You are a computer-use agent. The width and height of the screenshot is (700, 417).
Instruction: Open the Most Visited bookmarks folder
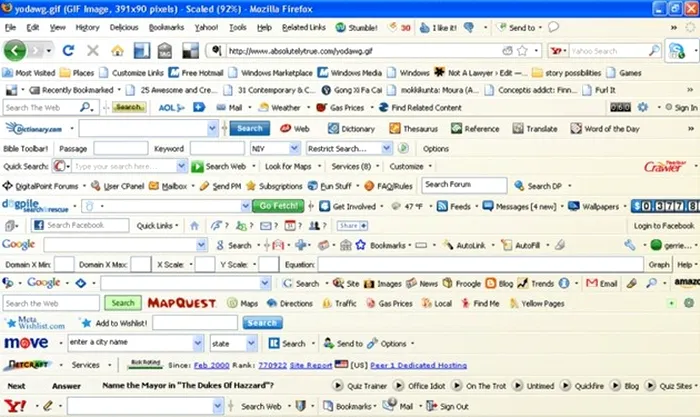point(29,73)
